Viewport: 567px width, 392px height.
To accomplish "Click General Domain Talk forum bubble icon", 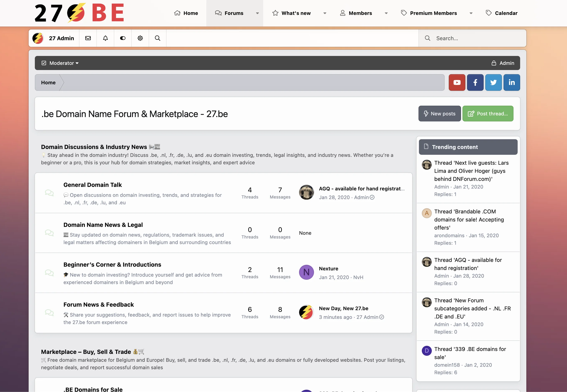I will pyautogui.click(x=49, y=193).
